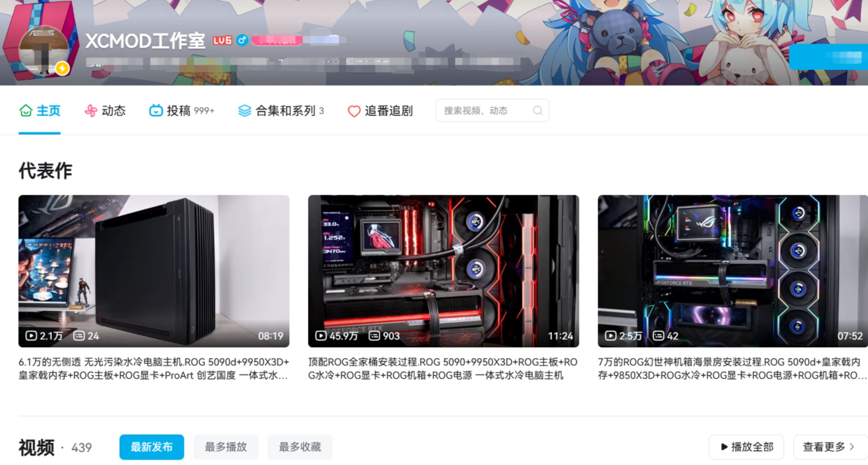Open the 主页 tab

click(x=40, y=111)
